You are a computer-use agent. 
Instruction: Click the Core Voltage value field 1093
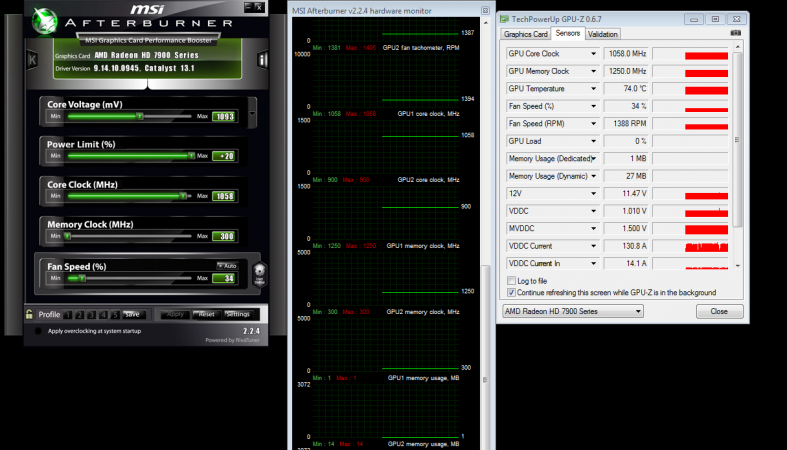(x=224, y=117)
